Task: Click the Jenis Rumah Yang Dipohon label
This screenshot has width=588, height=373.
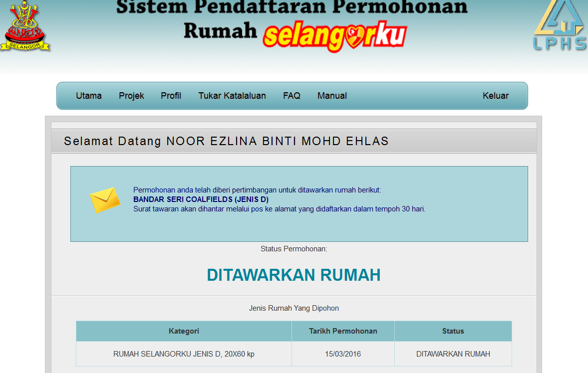Action: coord(294,308)
